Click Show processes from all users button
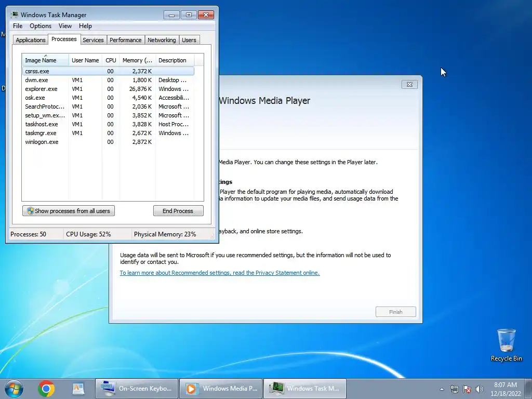The height and width of the screenshot is (399, 532). pos(69,211)
